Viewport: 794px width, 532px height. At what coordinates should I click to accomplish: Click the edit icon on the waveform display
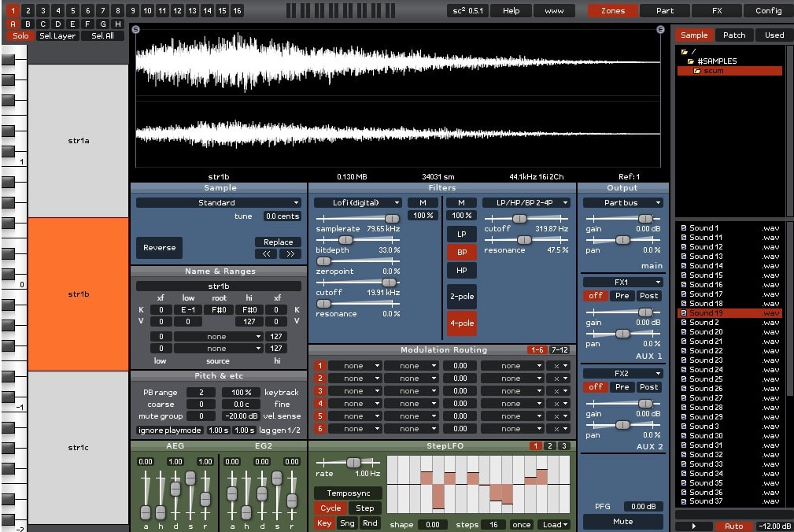click(x=659, y=28)
